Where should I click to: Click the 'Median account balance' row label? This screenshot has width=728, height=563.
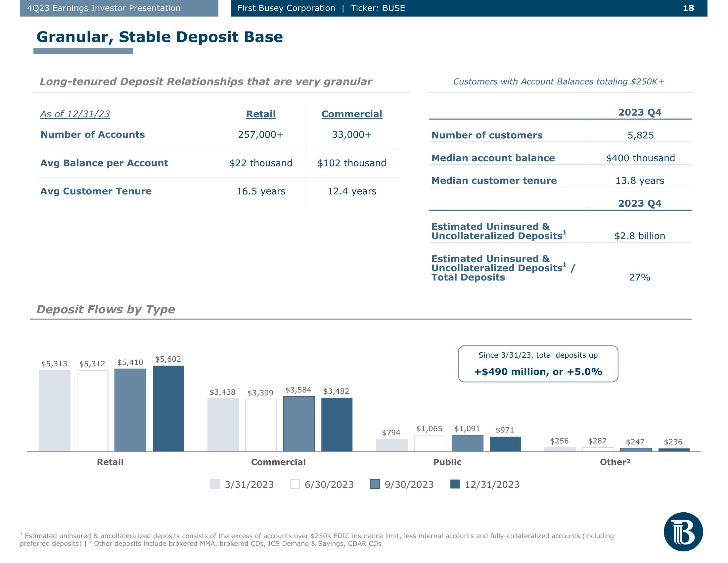click(493, 158)
